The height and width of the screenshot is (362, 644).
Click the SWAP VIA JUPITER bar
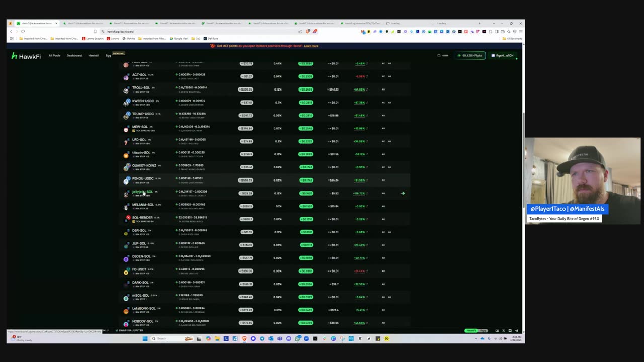(130, 330)
